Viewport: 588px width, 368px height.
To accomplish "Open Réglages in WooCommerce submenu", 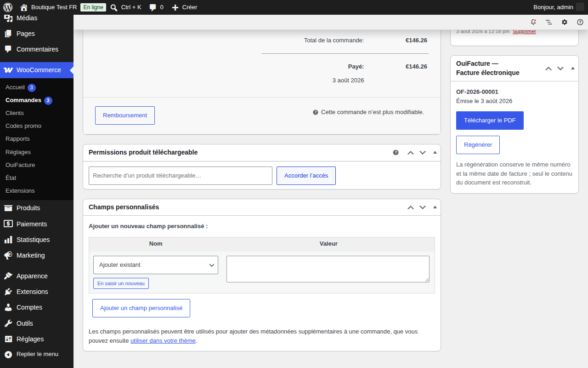I will pos(18,152).
